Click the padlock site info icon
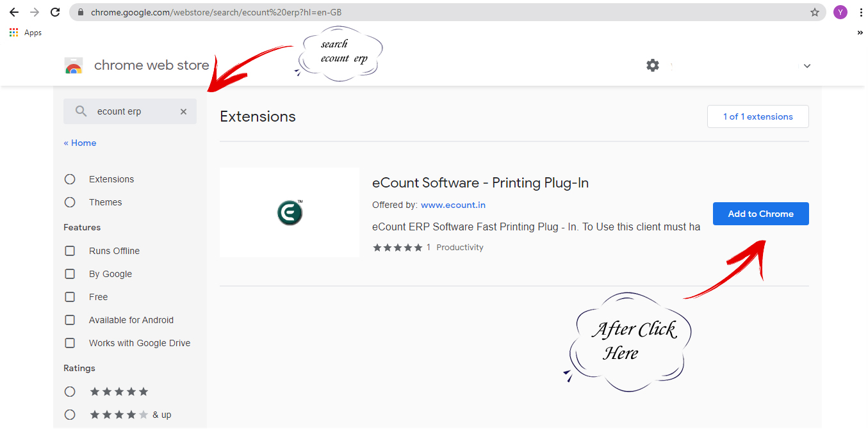 coord(81,12)
